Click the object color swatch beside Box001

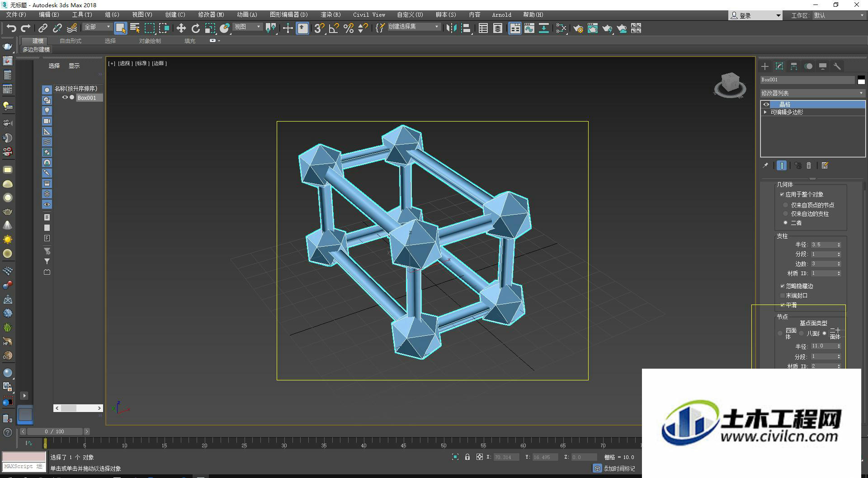[861, 80]
